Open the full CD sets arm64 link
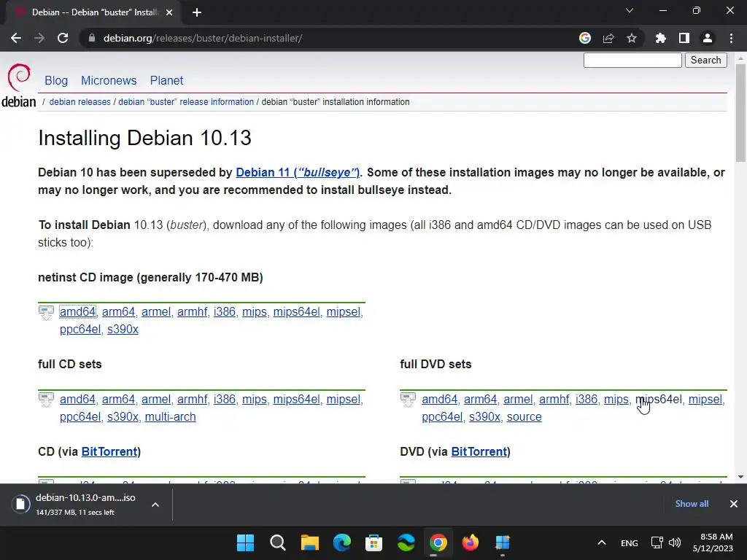This screenshot has width=747, height=560. coord(118,399)
